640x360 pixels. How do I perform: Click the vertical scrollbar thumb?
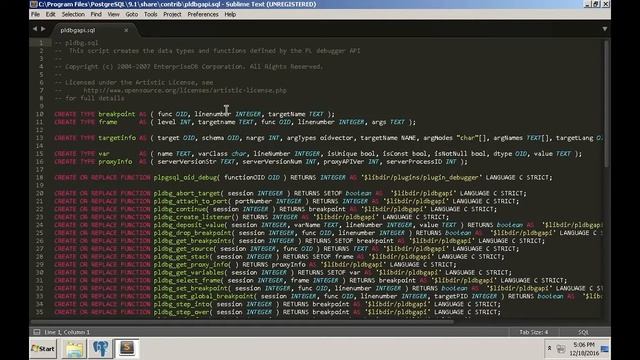coord(607,104)
